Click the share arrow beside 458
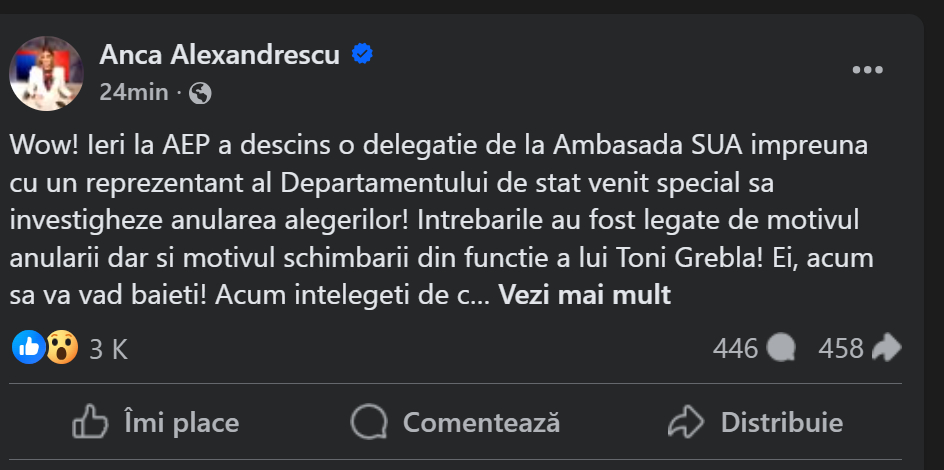 [887, 348]
